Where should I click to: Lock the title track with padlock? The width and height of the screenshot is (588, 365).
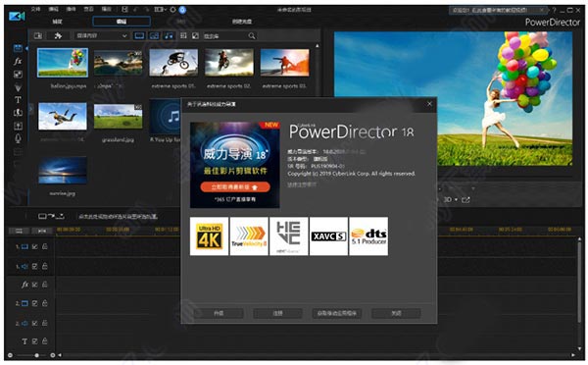tap(45, 341)
